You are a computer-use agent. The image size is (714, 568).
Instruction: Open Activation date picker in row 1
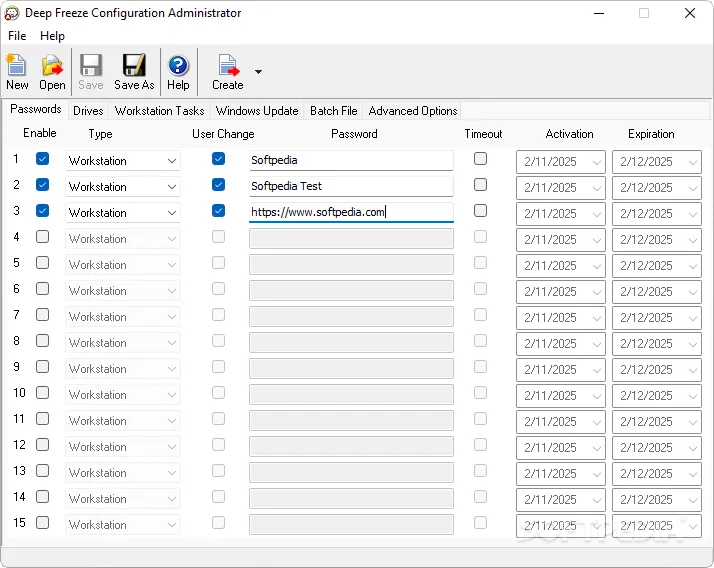click(x=561, y=162)
